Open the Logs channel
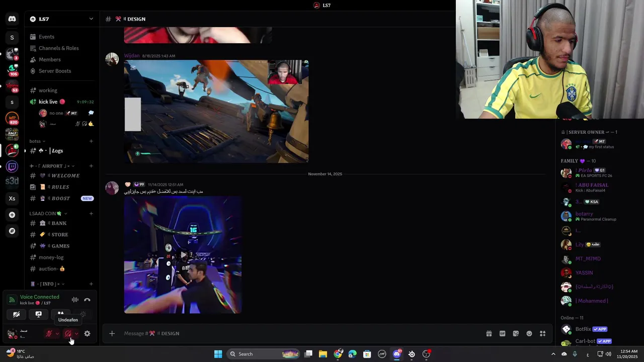This screenshot has width=644, height=362. 62,151
